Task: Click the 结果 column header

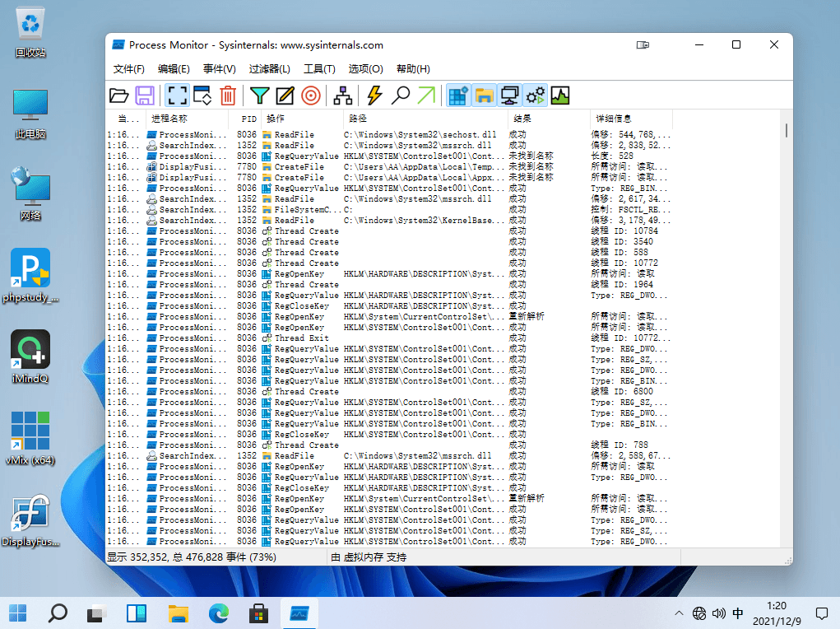Action: point(549,119)
